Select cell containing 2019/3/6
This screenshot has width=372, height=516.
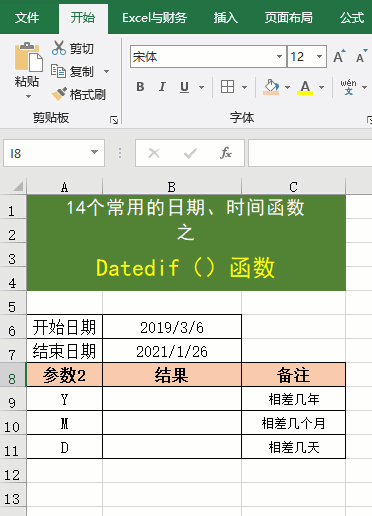click(x=172, y=327)
